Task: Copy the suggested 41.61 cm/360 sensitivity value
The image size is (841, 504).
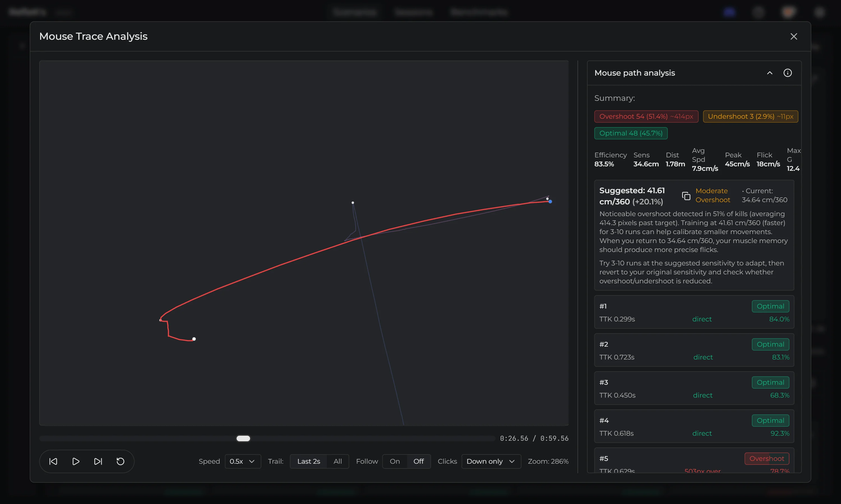Action: tap(686, 196)
